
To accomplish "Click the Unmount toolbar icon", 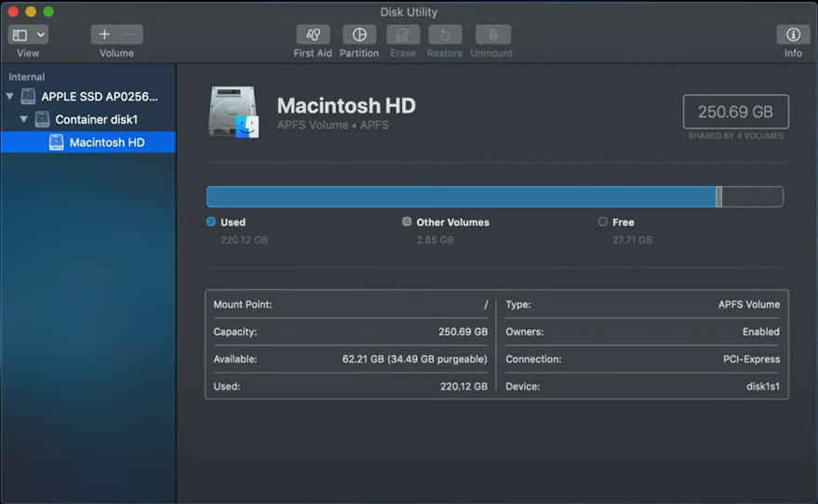I will [x=493, y=34].
